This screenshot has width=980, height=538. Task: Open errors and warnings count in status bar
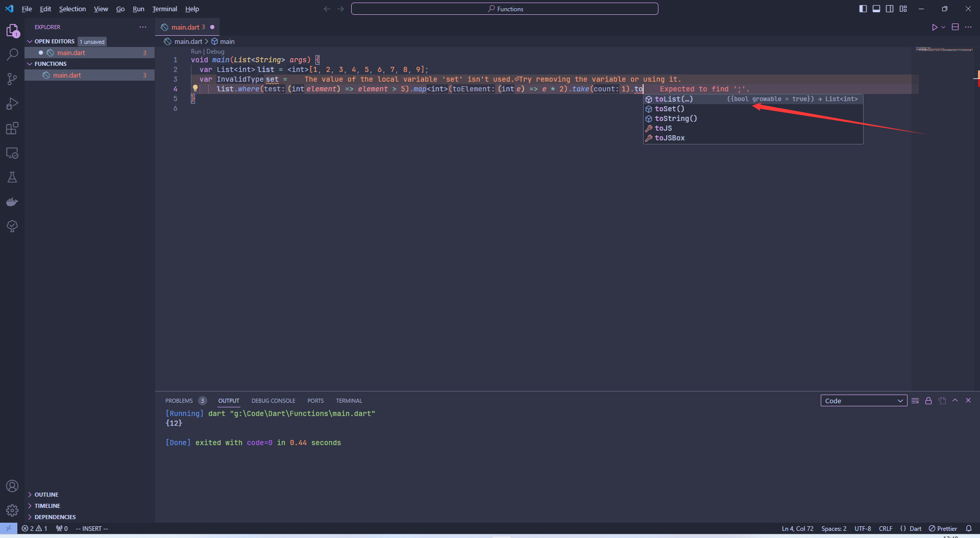(35, 528)
